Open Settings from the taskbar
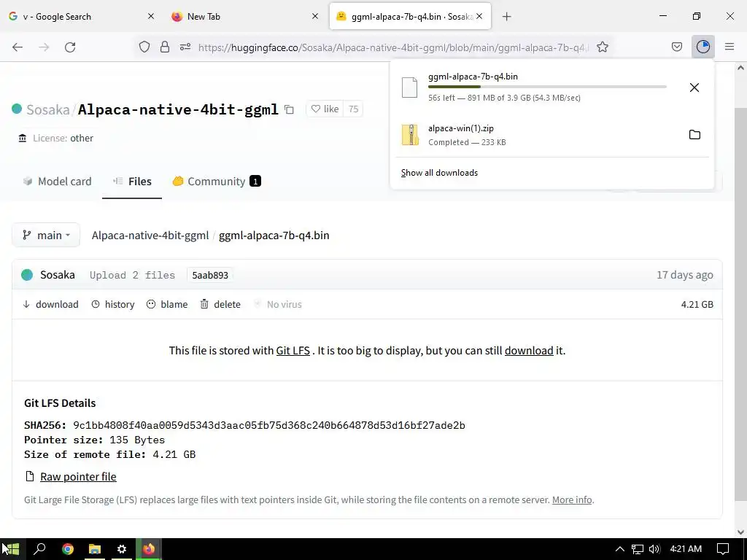 [122, 549]
